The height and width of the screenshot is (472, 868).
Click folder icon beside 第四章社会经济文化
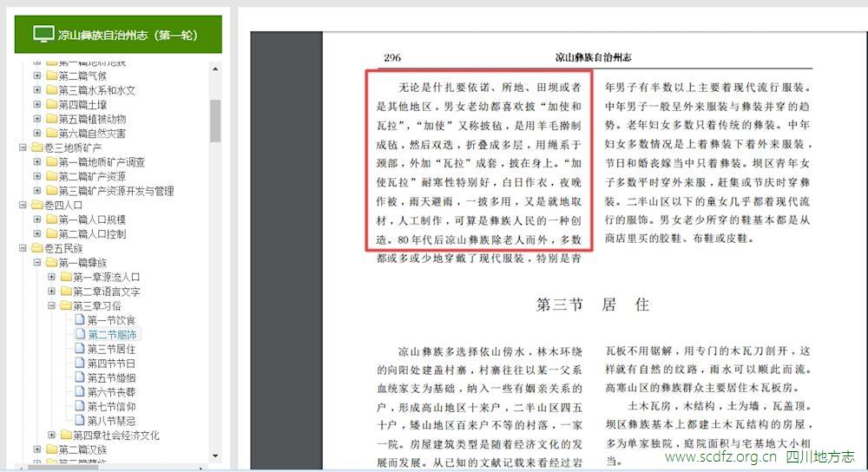point(67,435)
